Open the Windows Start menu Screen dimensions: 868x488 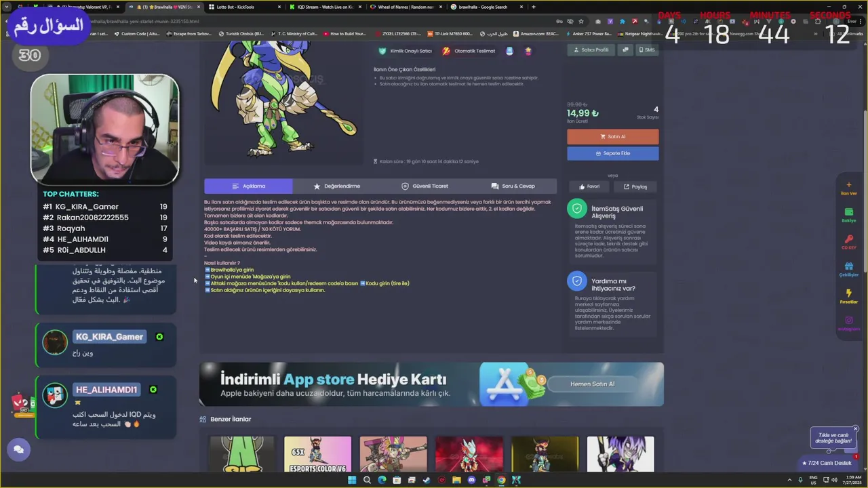[352, 481]
